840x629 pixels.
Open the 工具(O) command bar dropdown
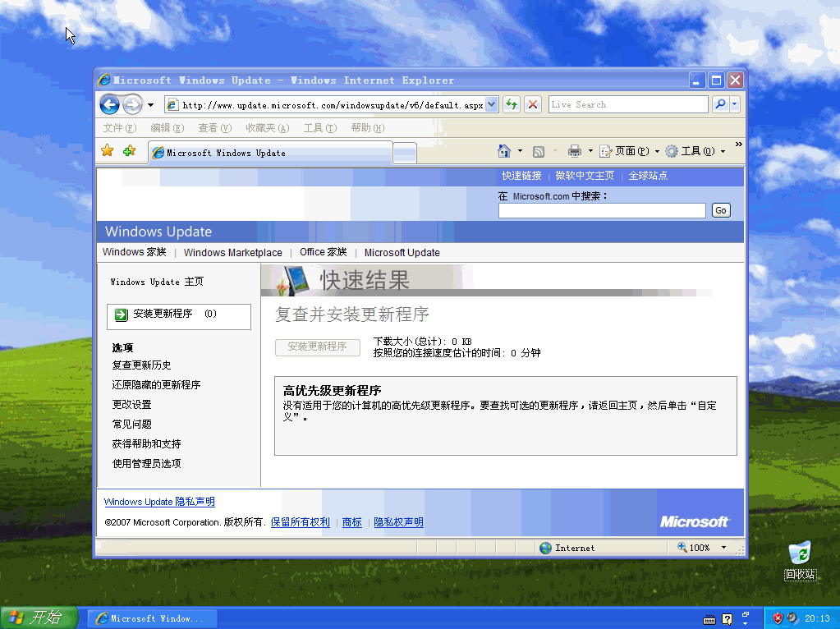(695, 151)
